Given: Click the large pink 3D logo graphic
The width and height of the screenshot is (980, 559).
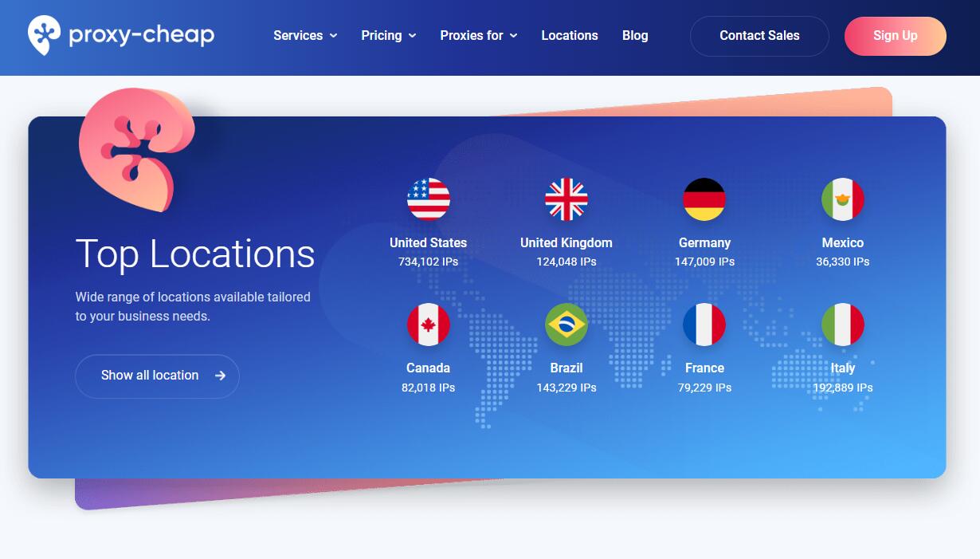Looking at the screenshot, I should 135,148.
